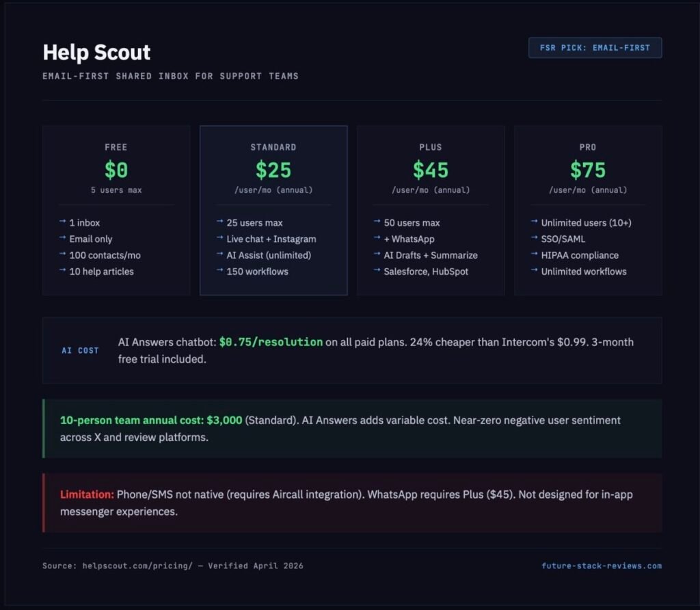700x610 pixels.
Task: Click the FSR PICK: EMAIL-FIRST badge
Action: point(595,47)
